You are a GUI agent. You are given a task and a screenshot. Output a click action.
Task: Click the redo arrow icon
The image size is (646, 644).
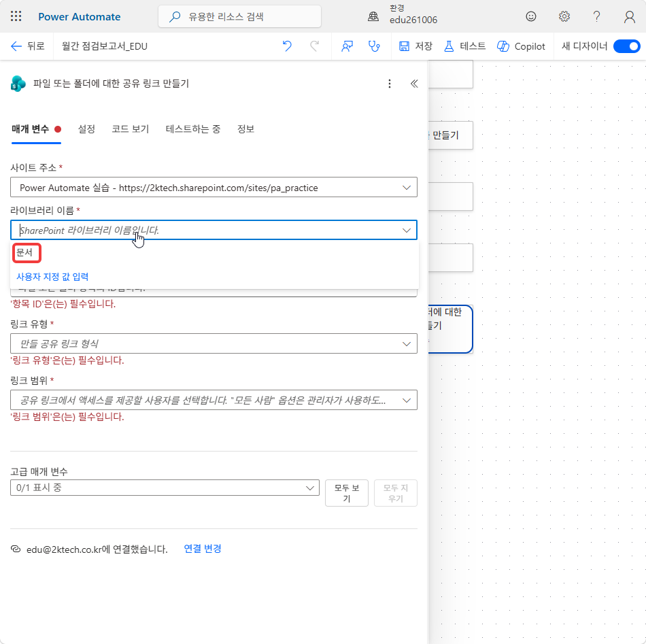(x=315, y=46)
